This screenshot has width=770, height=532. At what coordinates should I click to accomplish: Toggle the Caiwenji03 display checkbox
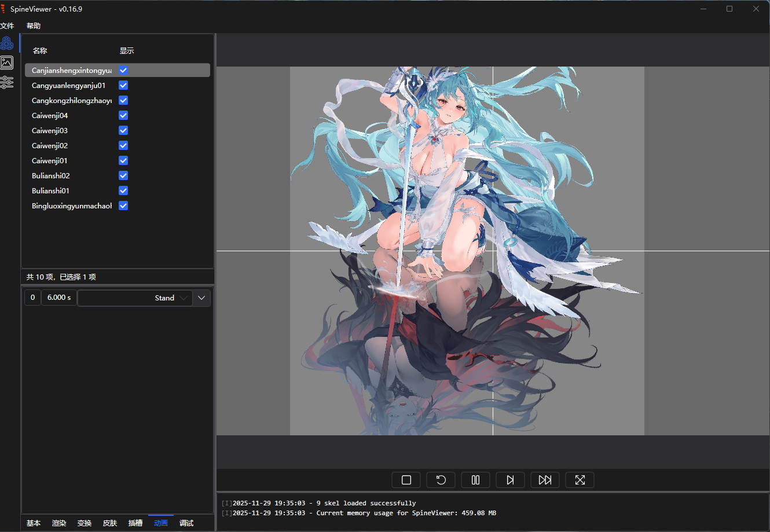[123, 130]
